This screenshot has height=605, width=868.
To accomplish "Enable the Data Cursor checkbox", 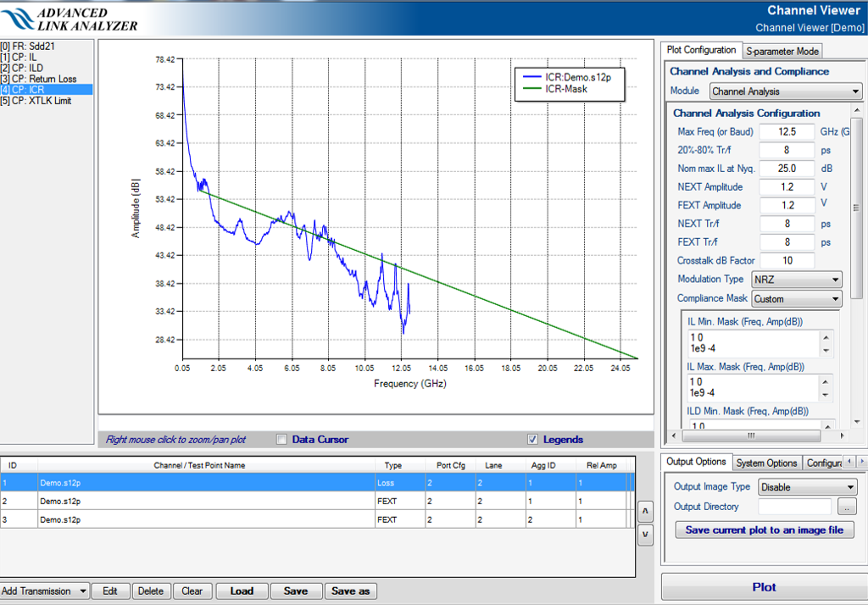I will pyautogui.click(x=282, y=440).
